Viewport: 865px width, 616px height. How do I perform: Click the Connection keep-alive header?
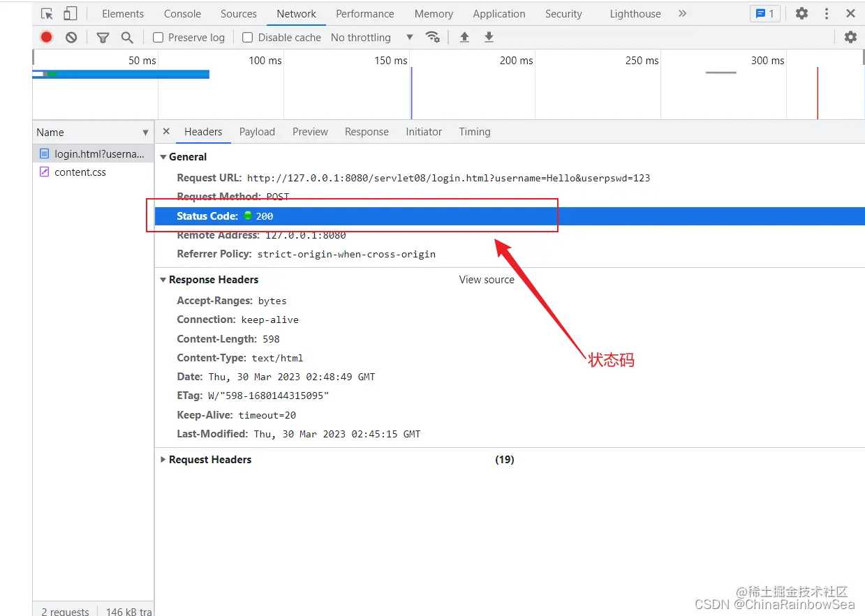(237, 320)
